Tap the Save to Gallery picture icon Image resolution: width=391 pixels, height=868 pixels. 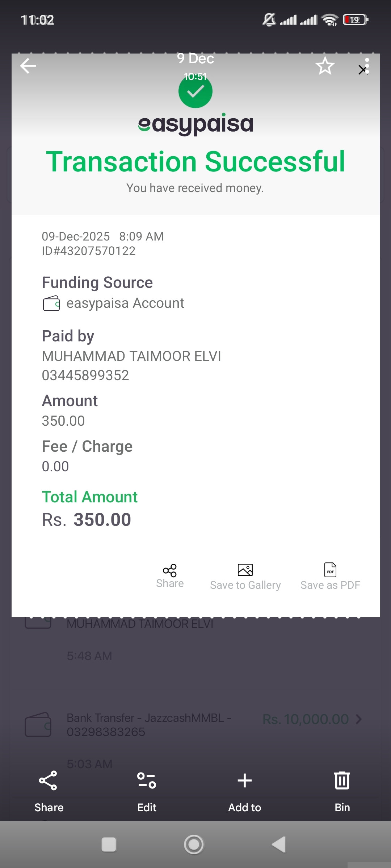pyautogui.click(x=245, y=570)
